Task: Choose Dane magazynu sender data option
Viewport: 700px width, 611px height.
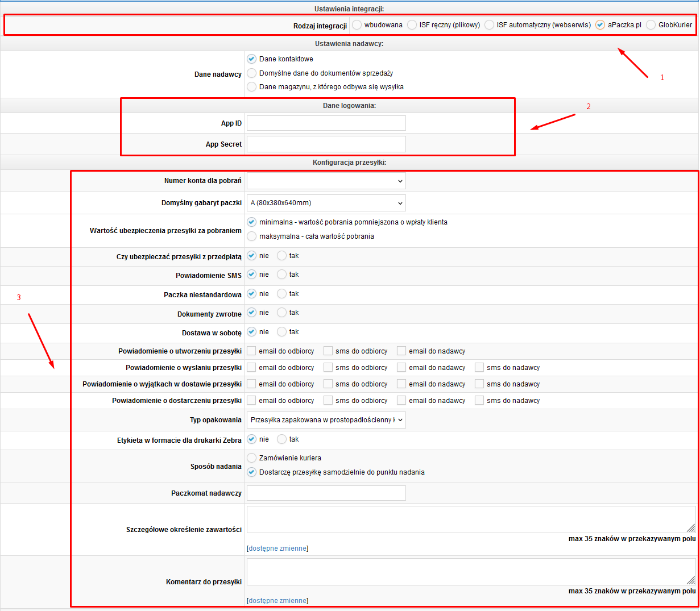Action: click(x=252, y=87)
